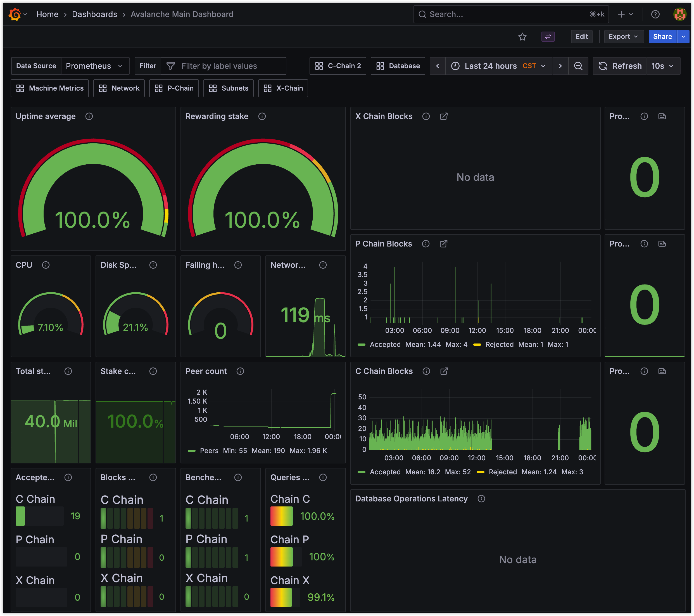Show Uptime average panel info icon
Viewport: 694px width, 616px height.
(89, 117)
